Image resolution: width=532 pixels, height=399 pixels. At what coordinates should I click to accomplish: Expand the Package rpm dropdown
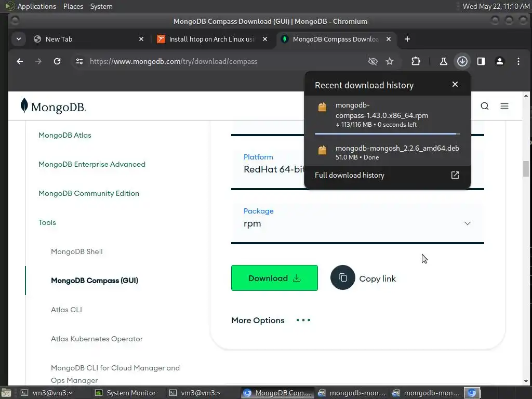(357, 223)
